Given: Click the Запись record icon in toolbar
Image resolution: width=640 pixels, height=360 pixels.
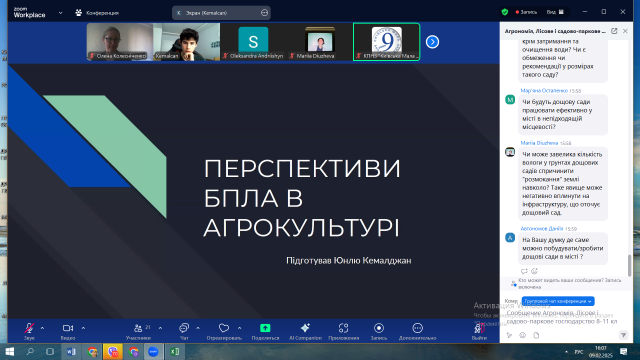Looking at the screenshot, I should (379, 328).
